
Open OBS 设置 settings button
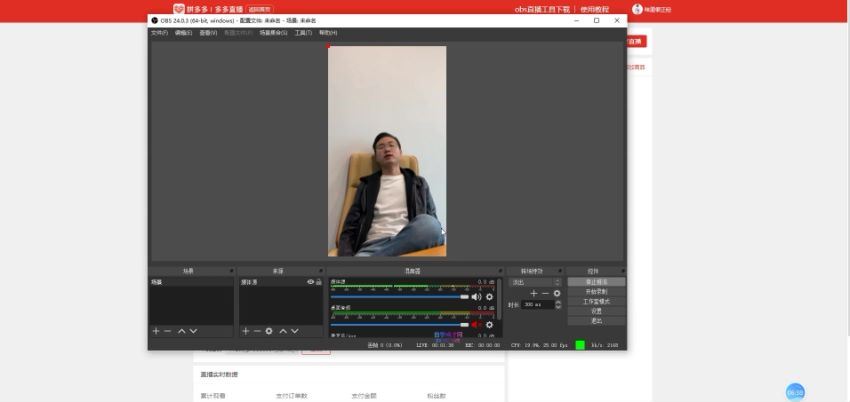point(596,312)
